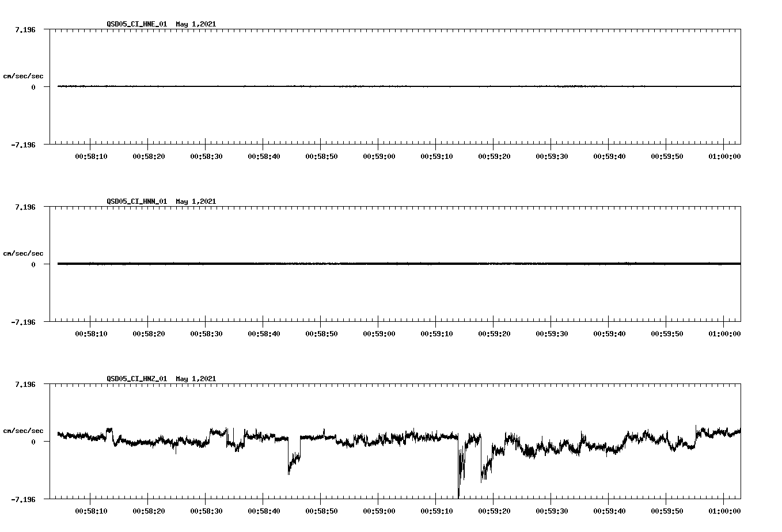The width and height of the screenshot is (782, 532).
Task: Click the cm/sec/sec label on bottom plot
Action: point(24,430)
